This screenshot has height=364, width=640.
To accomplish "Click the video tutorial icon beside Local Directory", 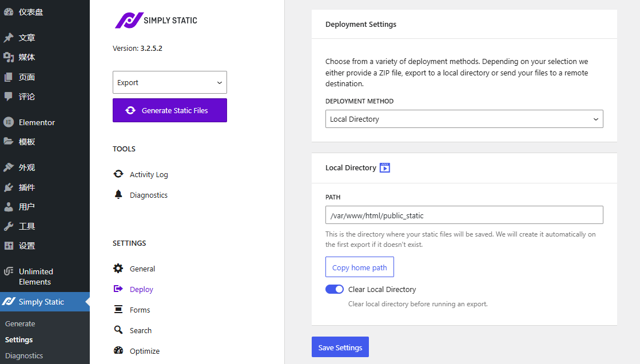I will click(385, 167).
